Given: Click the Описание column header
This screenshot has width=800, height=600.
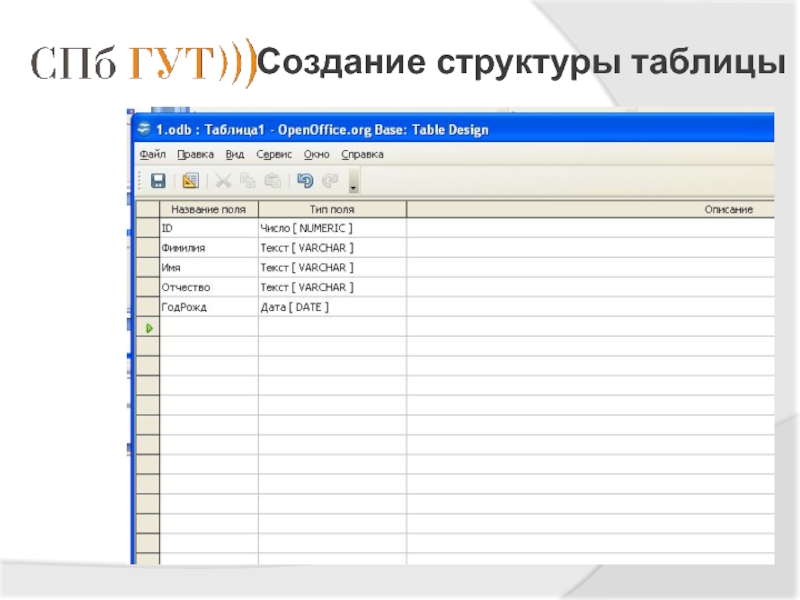Looking at the screenshot, I should pos(590,209).
